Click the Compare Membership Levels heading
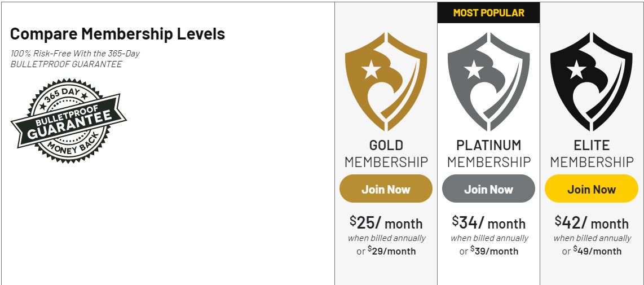 pos(117,34)
